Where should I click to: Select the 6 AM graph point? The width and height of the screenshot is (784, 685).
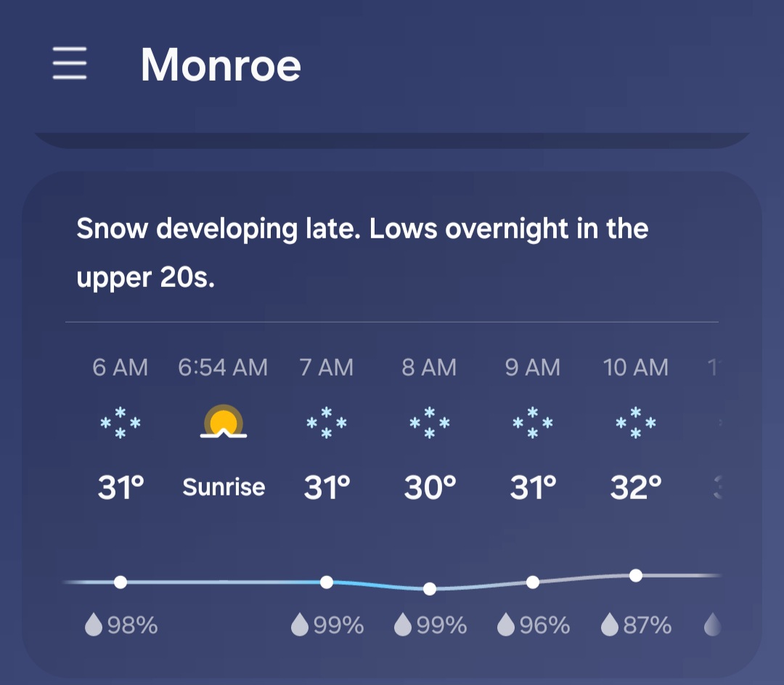tap(121, 582)
